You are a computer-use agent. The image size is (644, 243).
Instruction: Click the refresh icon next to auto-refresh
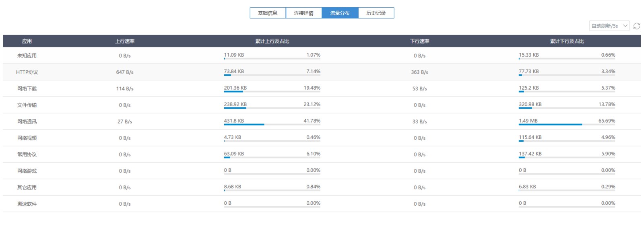636,26
